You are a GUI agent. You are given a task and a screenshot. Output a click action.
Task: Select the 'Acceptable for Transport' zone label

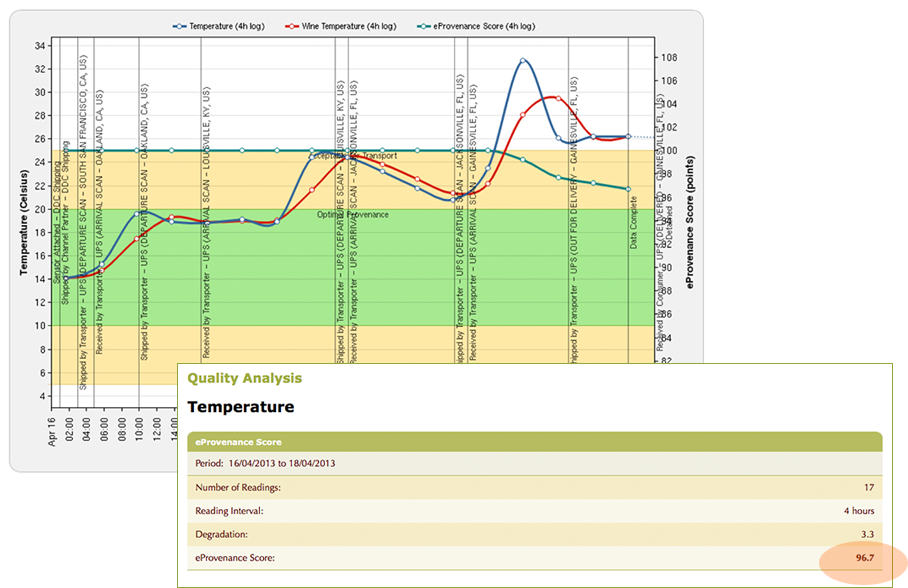(x=354, y=155)
